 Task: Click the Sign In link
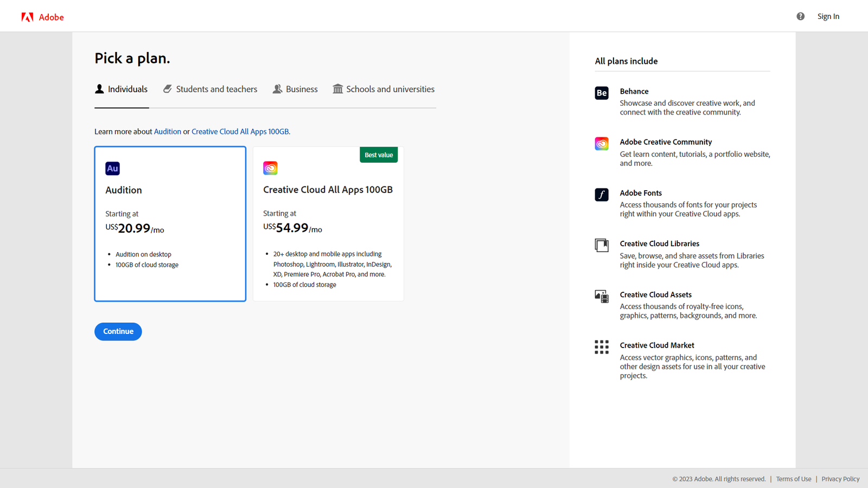[828, 16]
